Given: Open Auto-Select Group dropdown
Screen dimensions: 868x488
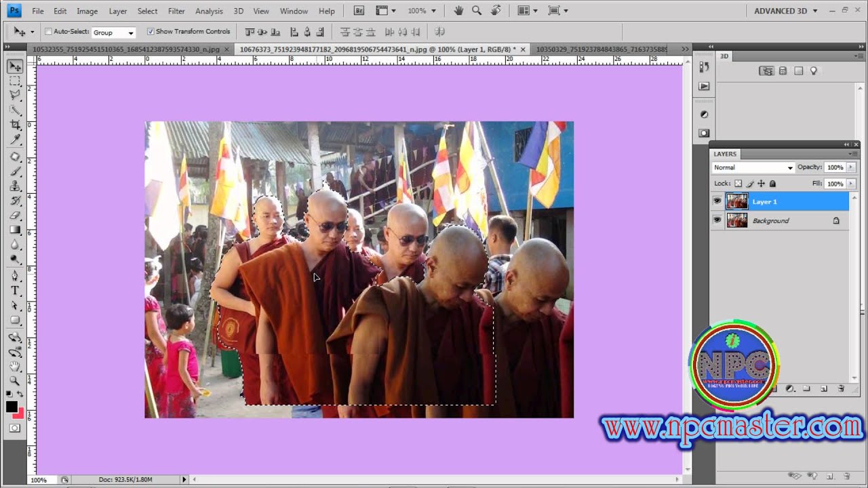Looking at the screenshot, I should (x=113, y=33).
